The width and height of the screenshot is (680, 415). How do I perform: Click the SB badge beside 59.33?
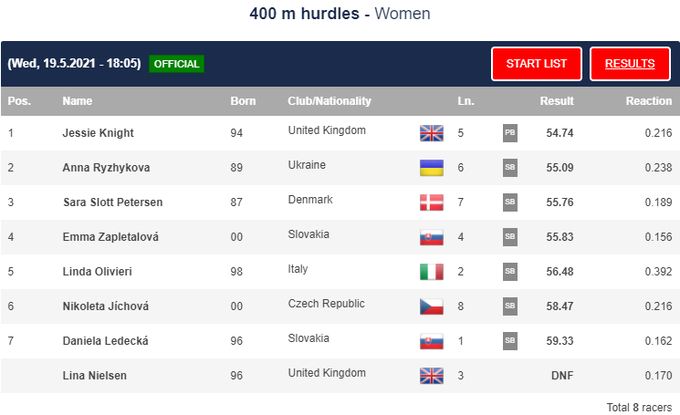pos(510,340)
